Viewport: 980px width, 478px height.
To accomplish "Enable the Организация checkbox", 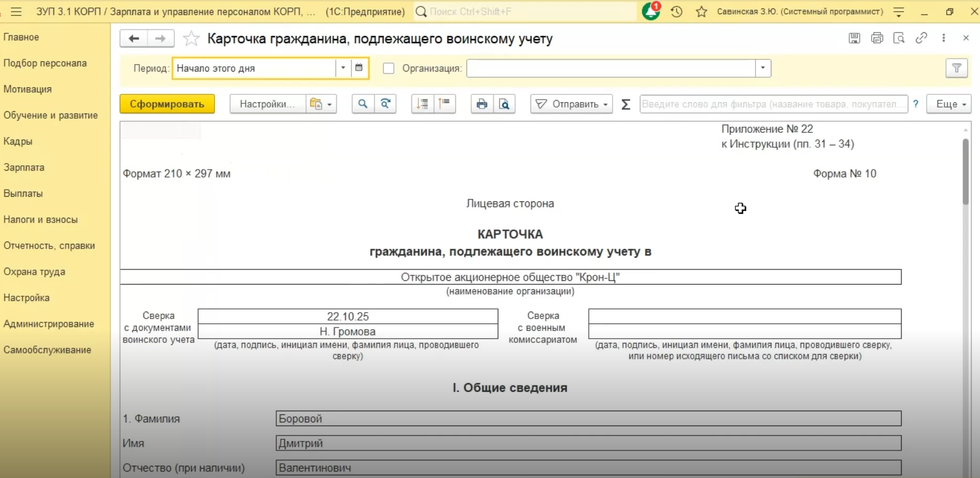I will (389, 68).
